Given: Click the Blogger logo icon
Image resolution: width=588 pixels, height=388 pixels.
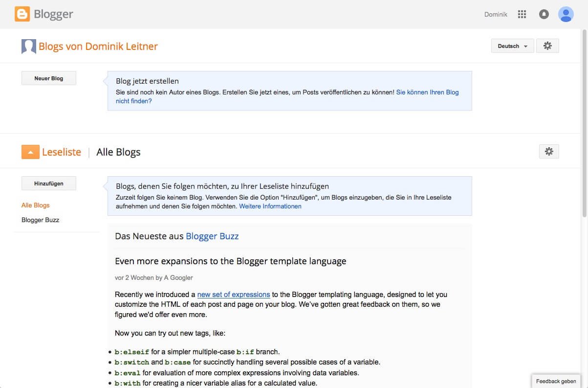Looking at the screenshot, I should (22, 14).
